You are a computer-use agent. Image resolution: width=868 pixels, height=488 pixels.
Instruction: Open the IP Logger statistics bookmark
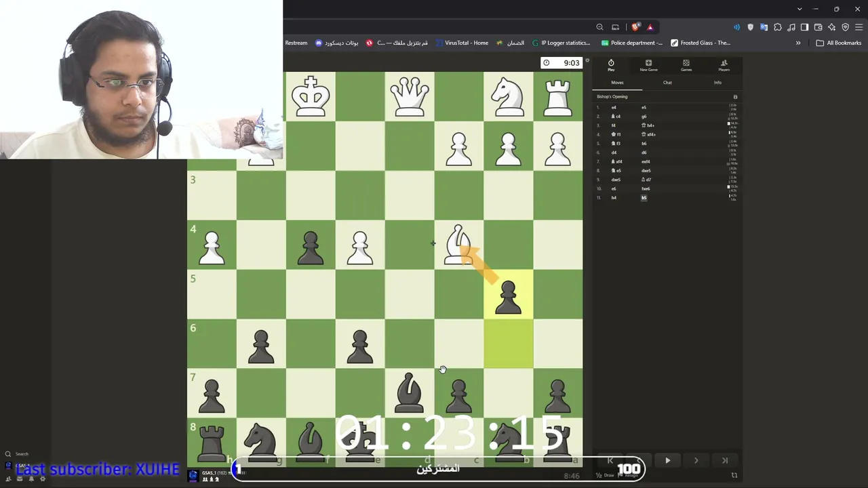point(561,43)
